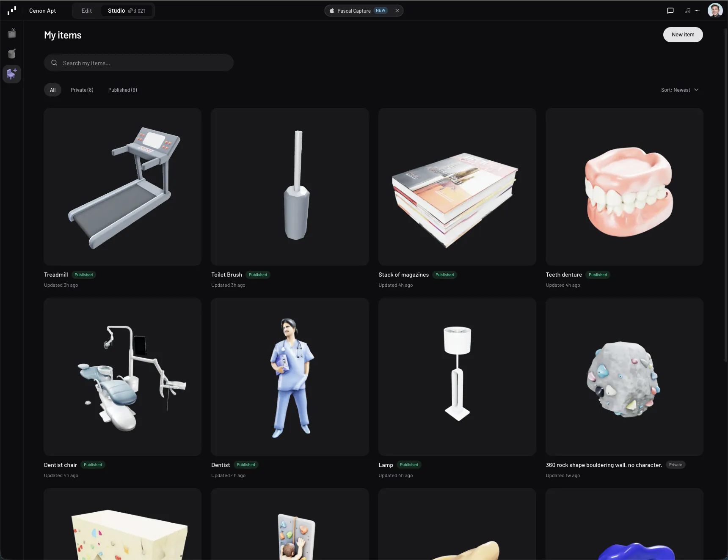
Task: Open the Dentist character thumbnail
Action: [x=290, y=377]
